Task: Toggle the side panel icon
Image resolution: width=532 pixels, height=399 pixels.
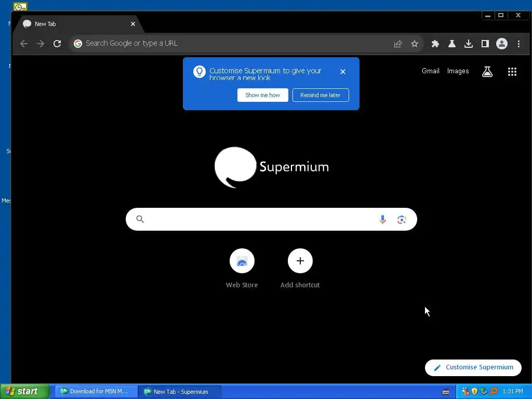Action: 485,44
